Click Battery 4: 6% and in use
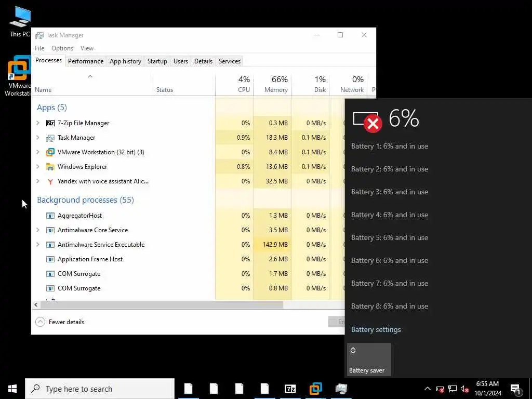532x399 pixels. pyautogui.click(x=390, y=215)
